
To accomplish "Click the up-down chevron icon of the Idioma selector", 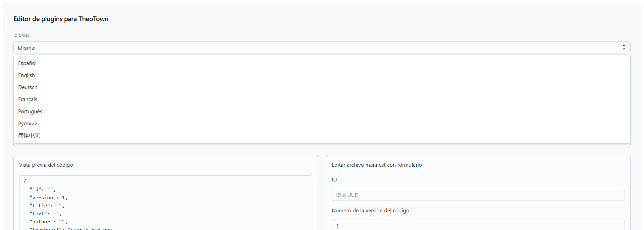I will click(x=624, y=47).
